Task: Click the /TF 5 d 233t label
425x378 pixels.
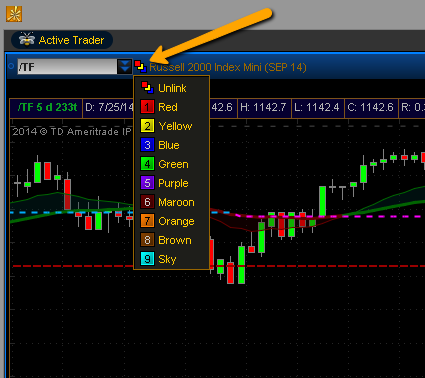Action: click(x=47, y=107)
